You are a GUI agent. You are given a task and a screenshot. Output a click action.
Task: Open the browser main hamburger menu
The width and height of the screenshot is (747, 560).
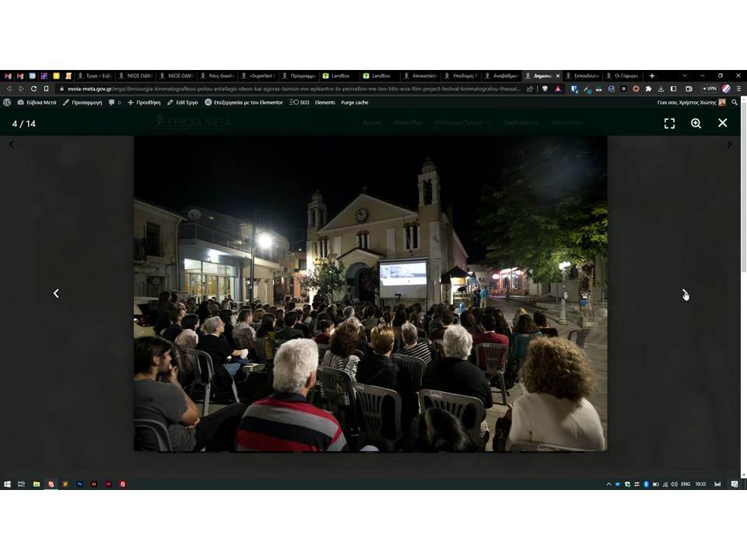tap(739, 89)
